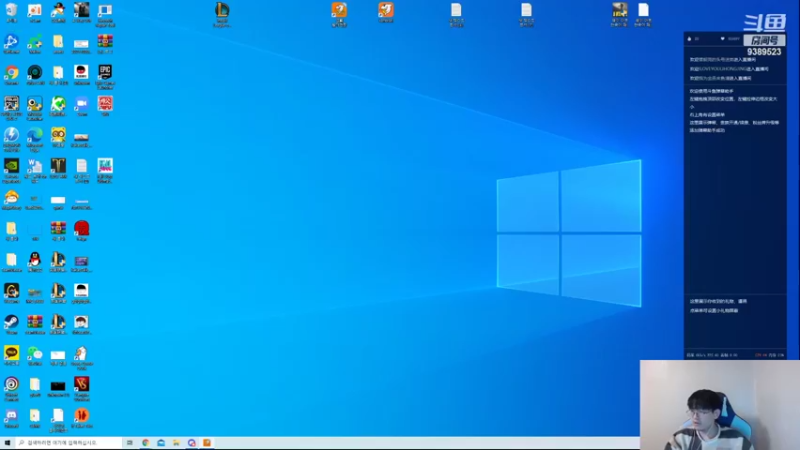Click the heart icon in Douyu panel header
The width and height of the screenshot is (800, 450).
[x=722, y=39]
